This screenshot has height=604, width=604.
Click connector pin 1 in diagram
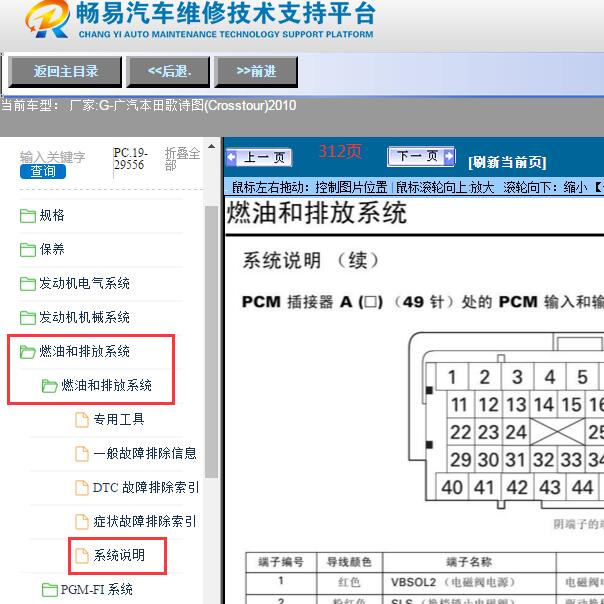pos(452,377)
